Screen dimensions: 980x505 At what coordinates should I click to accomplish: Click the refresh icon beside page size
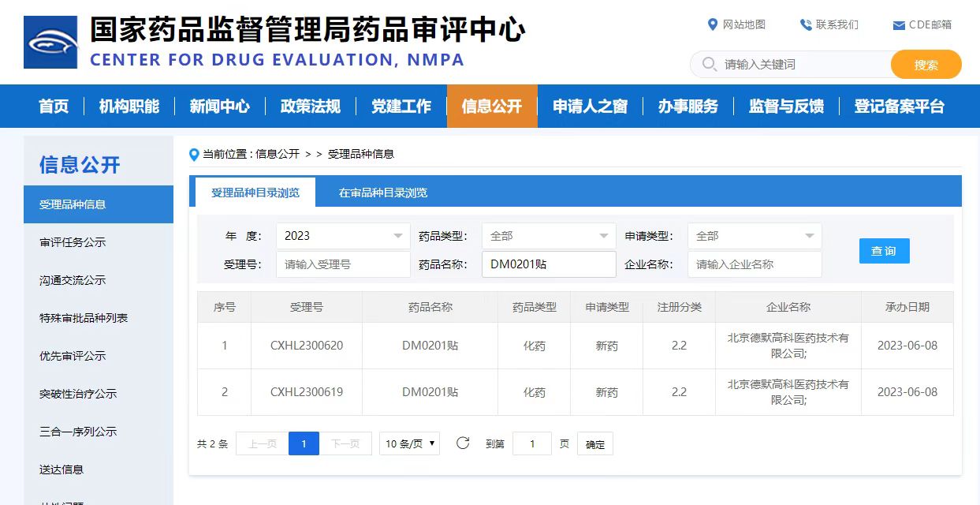463,443
